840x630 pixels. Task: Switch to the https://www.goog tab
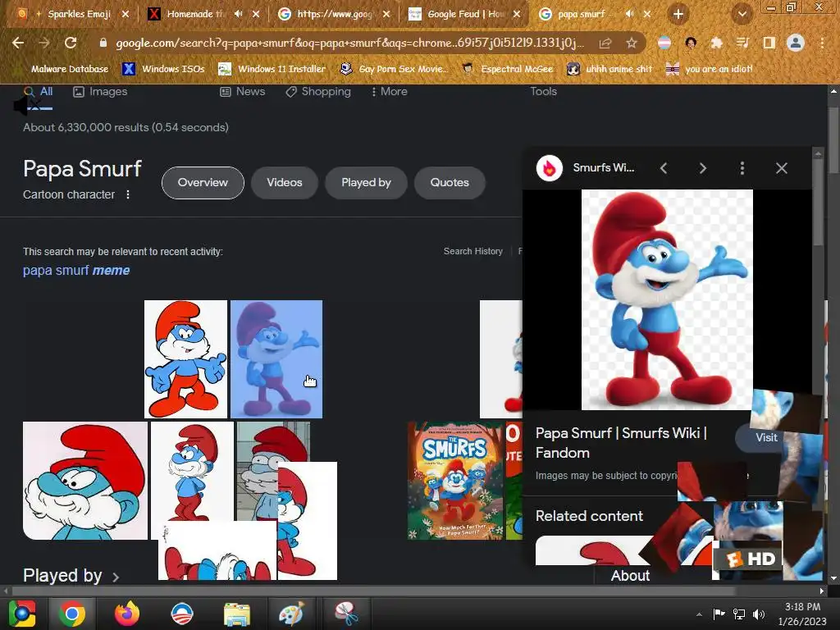(x=335, y=14)
